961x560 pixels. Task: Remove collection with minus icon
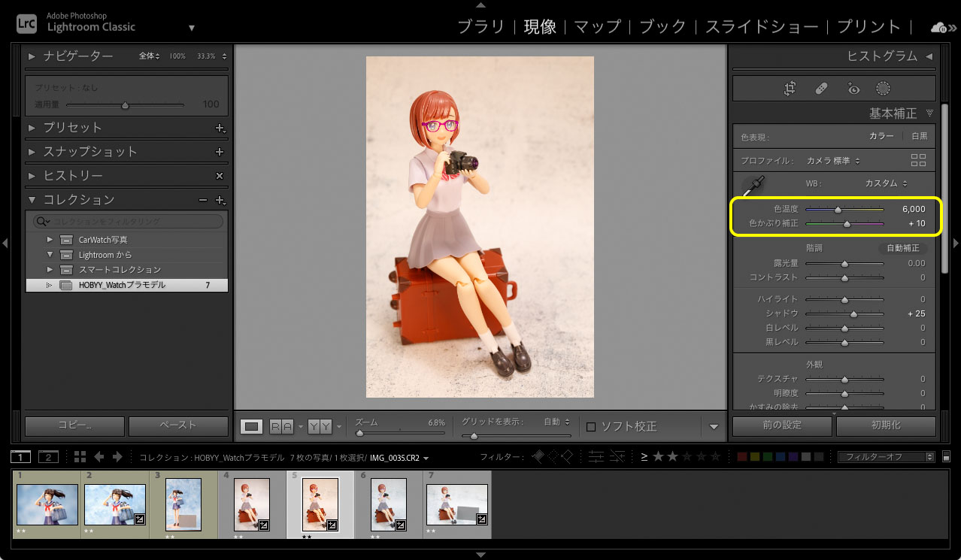(x=203, y=200)
